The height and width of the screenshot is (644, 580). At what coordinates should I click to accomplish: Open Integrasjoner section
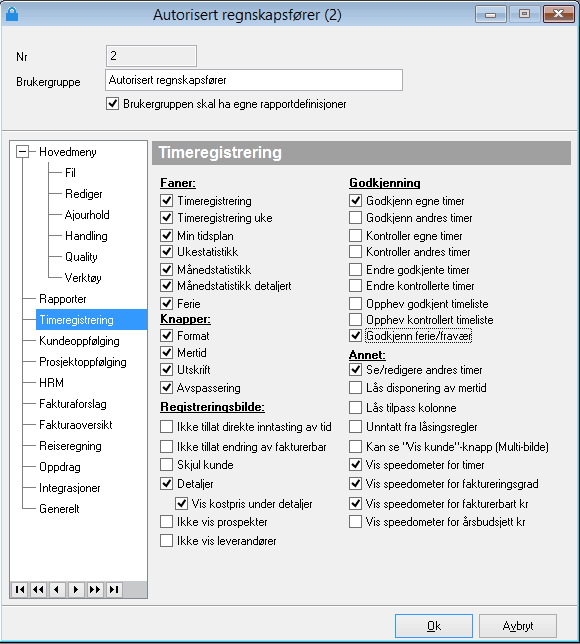pyautogui.click(x=69, y=488)
